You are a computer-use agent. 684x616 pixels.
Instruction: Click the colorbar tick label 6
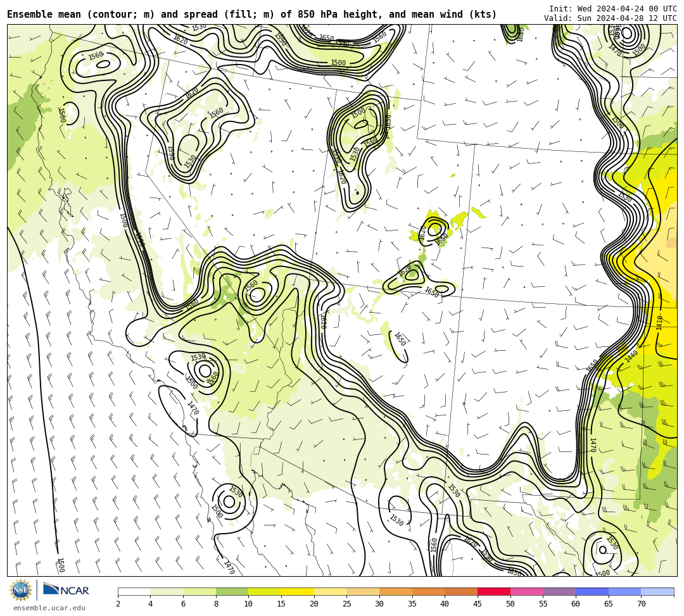click(183, 604)
